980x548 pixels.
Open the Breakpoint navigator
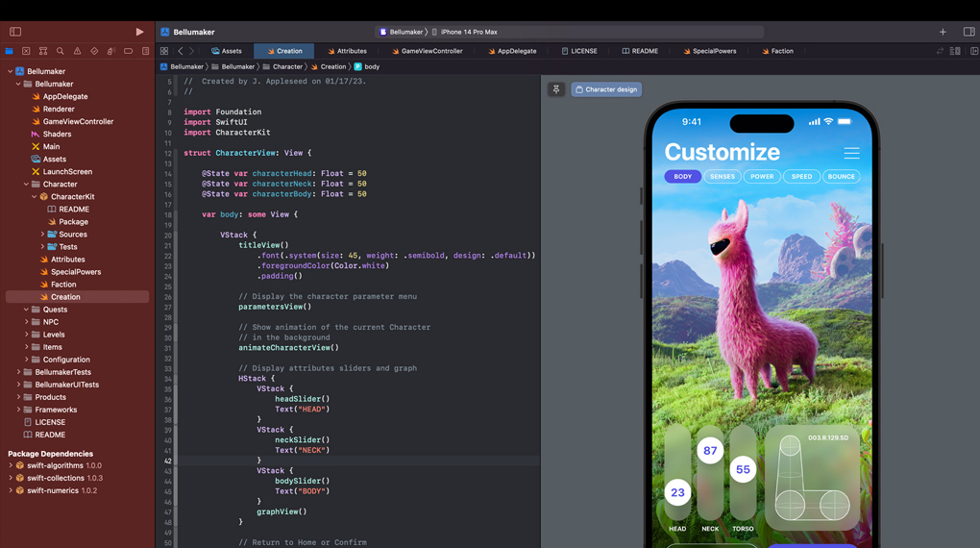[x=128, y=51]
